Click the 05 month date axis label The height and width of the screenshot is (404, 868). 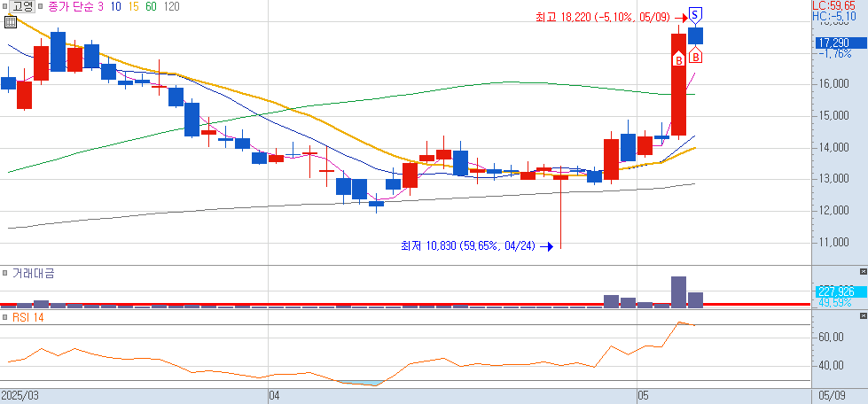(x=644, y=396)
